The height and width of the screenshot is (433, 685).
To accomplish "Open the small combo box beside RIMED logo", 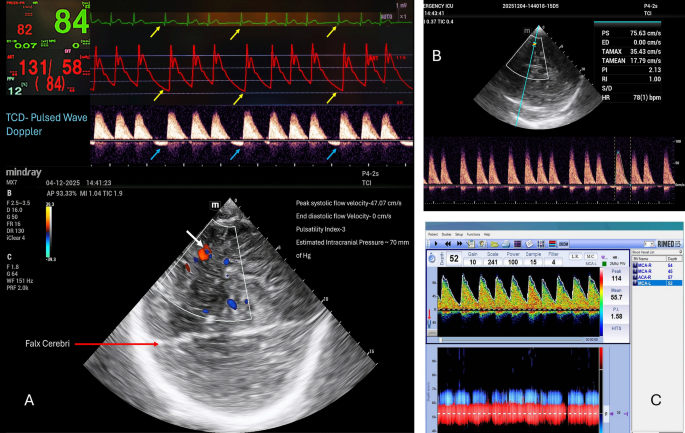I will click(x=649, y=244).
